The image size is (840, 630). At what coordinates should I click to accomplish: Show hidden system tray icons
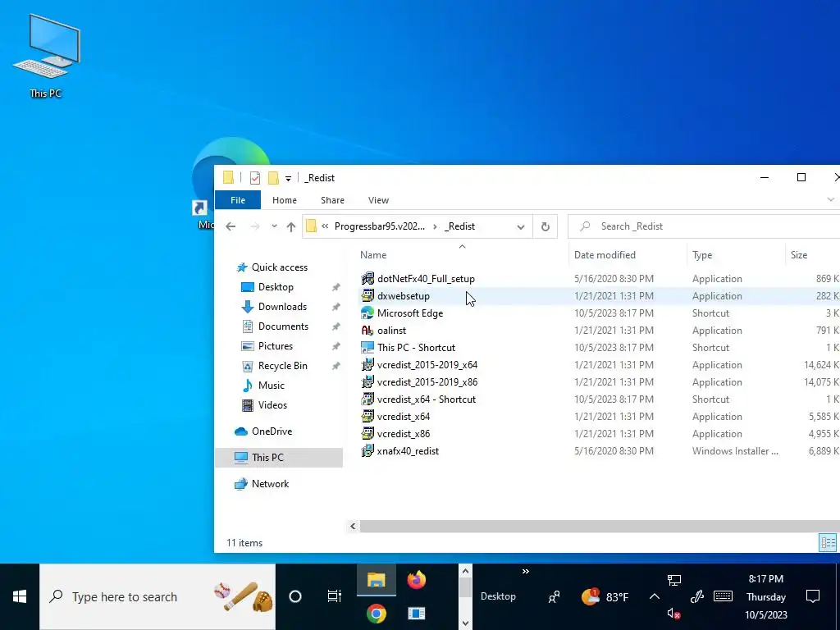click(654, 596)
